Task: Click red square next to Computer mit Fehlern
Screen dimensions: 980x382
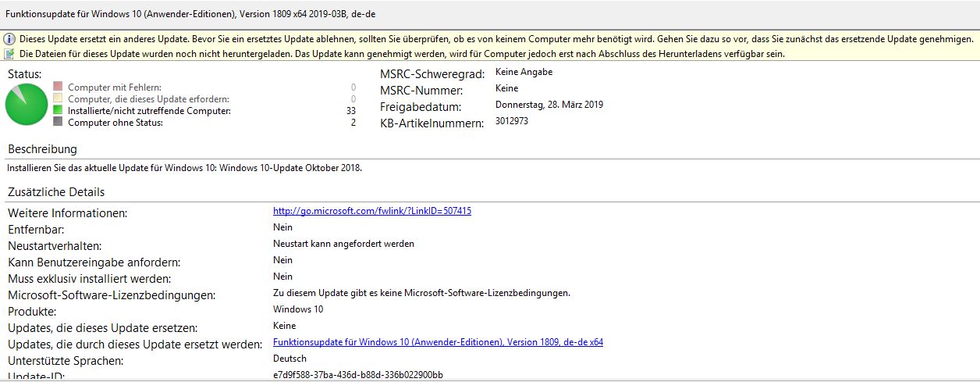Action: (58, 87)
